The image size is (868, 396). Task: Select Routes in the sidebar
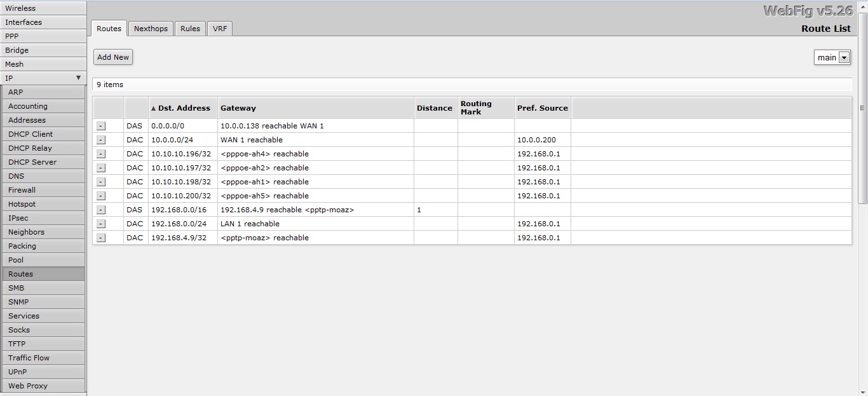[x=43, y=274]
